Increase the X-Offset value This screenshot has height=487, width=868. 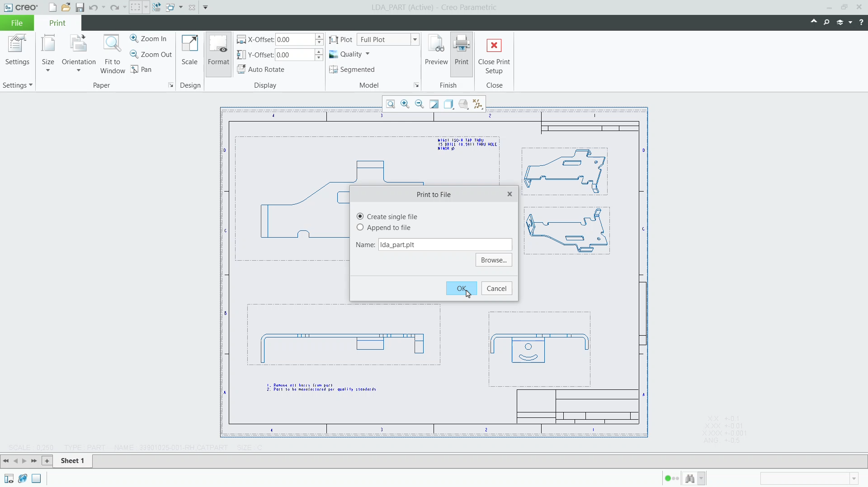[319, 36]
